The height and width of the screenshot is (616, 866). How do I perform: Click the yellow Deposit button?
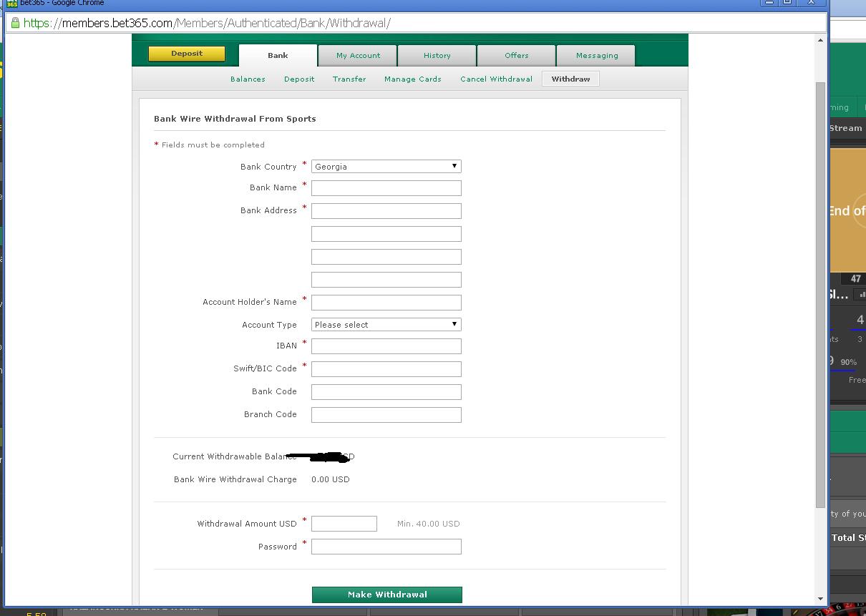pos(187,54)
